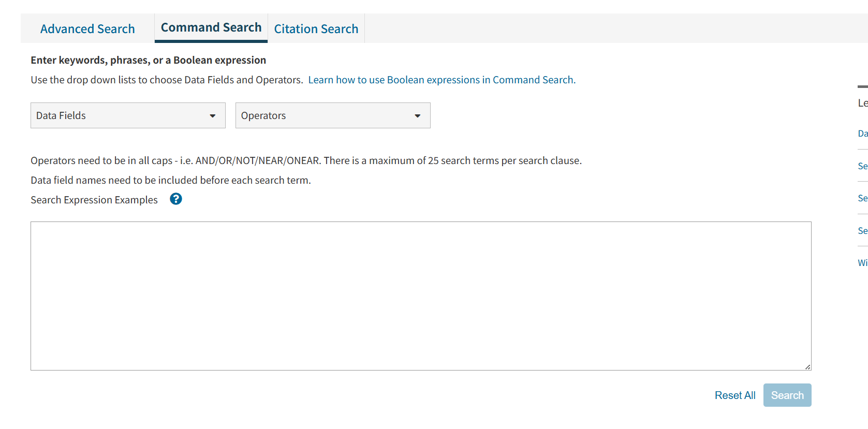Click the text area resize handle

(x=808, y=367)
